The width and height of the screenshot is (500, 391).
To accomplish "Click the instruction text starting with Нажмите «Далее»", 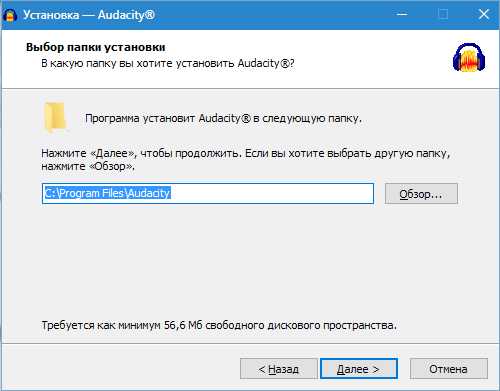I will [246, 160].
